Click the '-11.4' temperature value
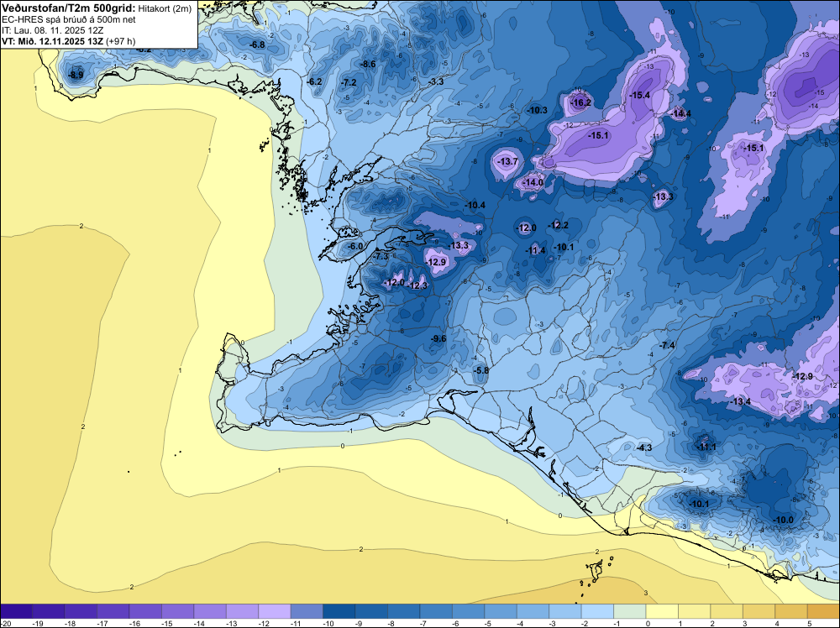840x628 pixels. click(536, 250)
